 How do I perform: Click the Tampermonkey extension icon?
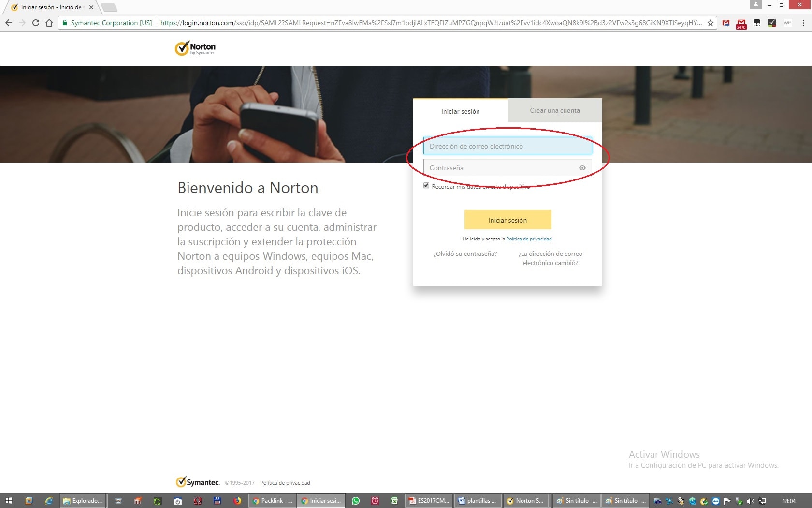click(757, 23)
